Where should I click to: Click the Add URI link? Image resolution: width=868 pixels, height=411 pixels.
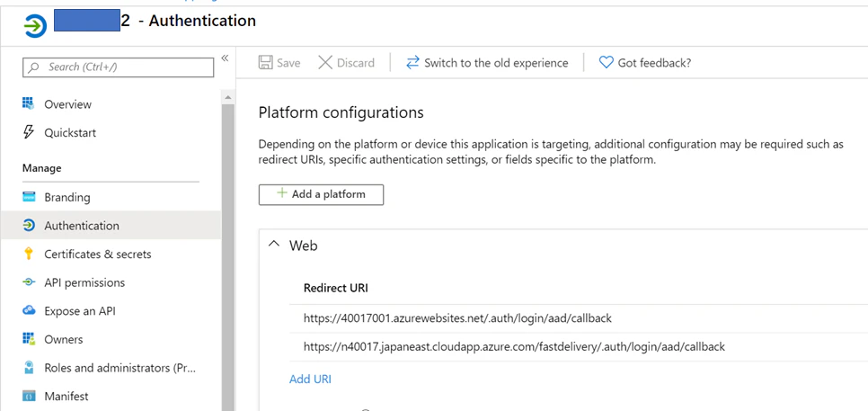(310, 379)
